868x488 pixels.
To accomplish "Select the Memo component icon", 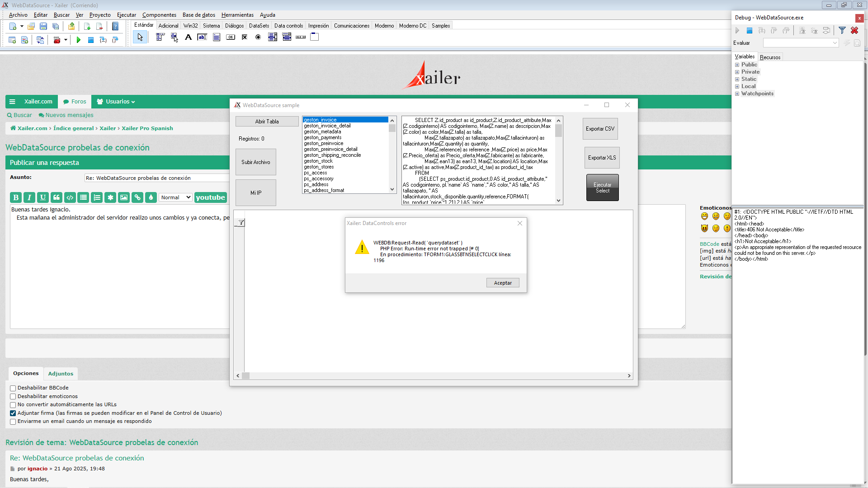I will 217,37.
